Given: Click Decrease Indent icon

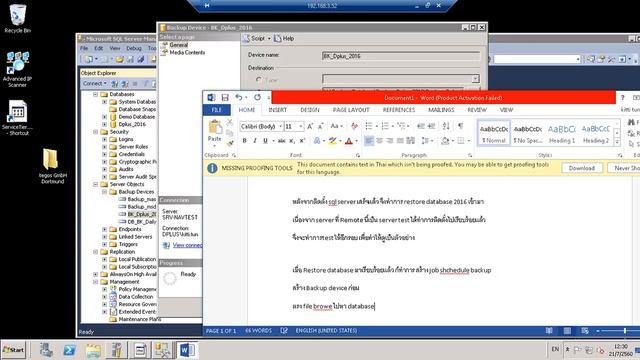Looking at the screenshot, I should [421, 126].
